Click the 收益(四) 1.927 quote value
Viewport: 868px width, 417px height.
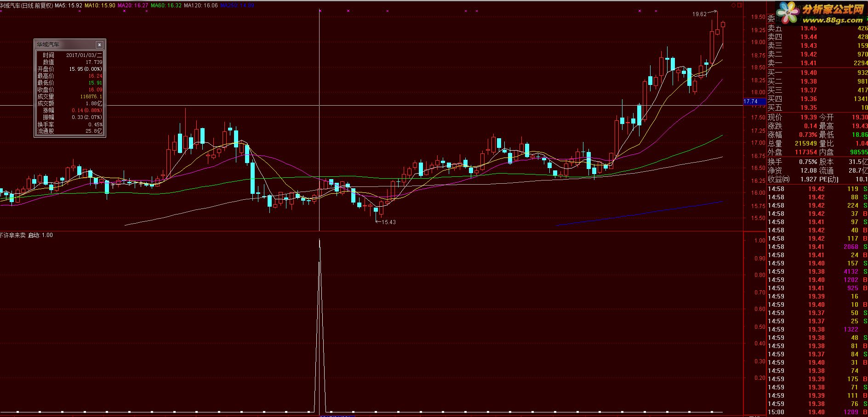coord(809,180)
